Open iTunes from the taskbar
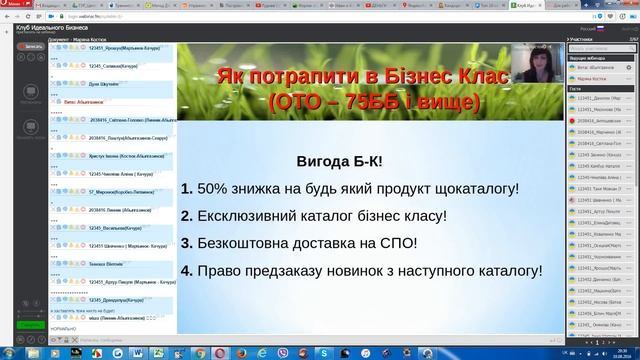640x360 pixels. pyautogui.click(x=366, y=353)
